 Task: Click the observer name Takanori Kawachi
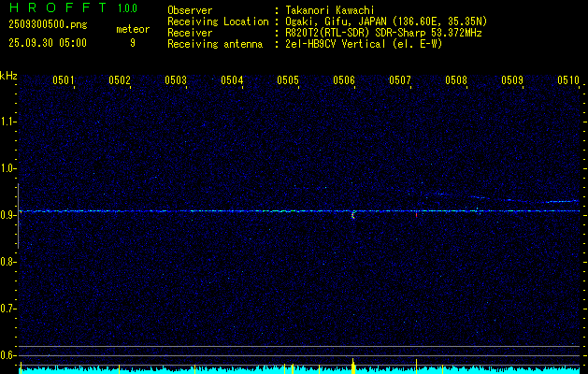(x=330, y=10)
